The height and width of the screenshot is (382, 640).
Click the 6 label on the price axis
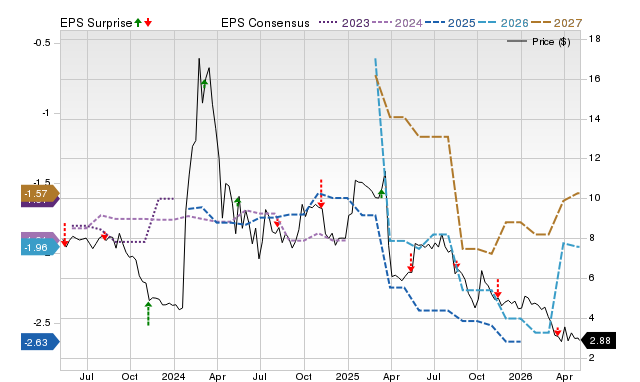click(591, 278)
